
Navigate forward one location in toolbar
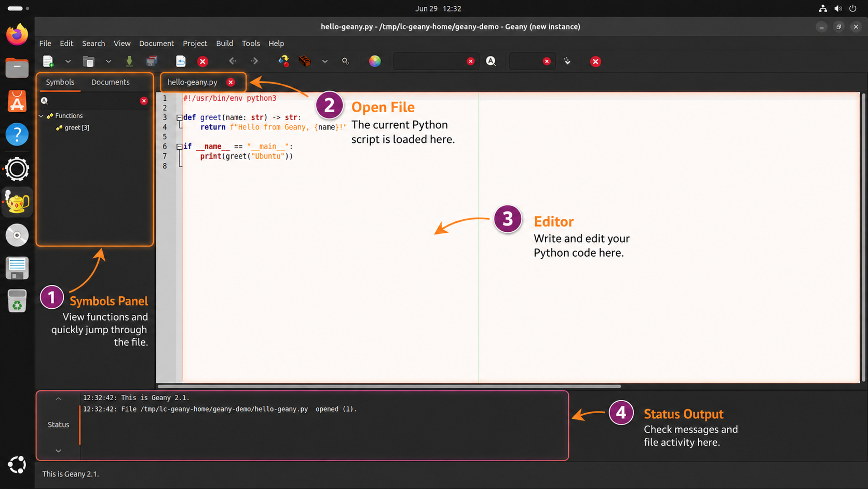[x=254, y=61]
